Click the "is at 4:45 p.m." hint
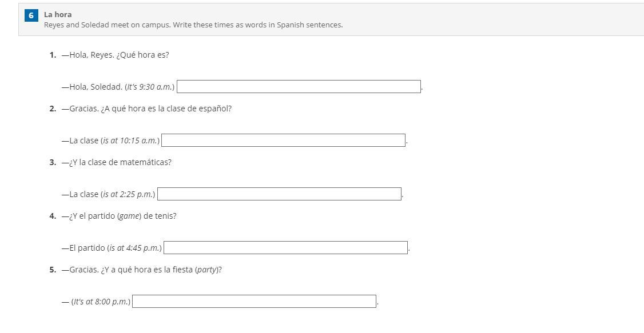 134,248
